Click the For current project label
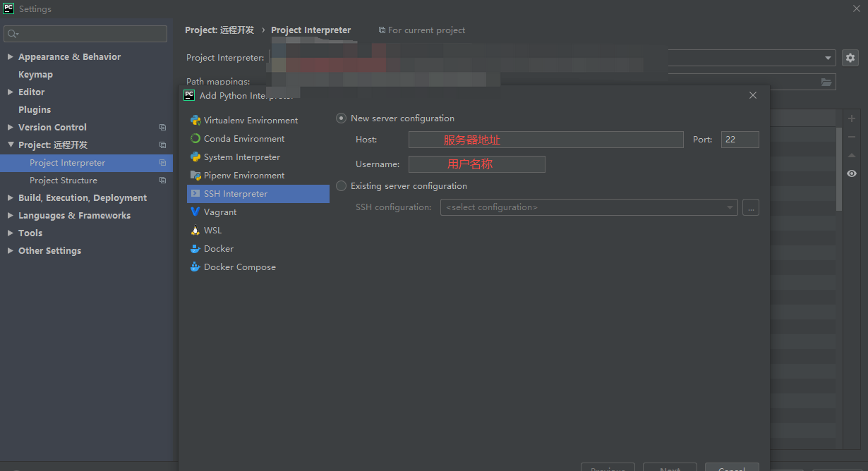 (427, 30)
